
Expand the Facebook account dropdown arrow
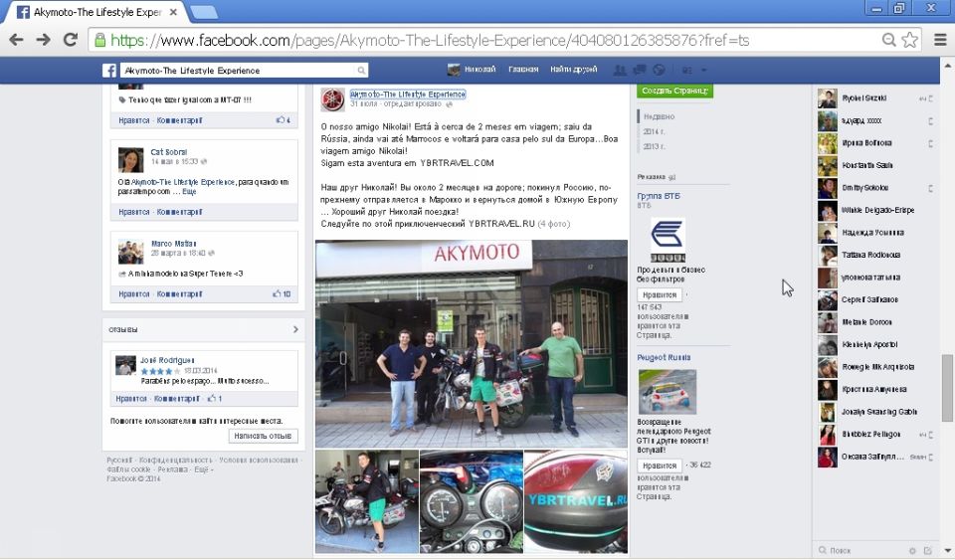(704, 71)
